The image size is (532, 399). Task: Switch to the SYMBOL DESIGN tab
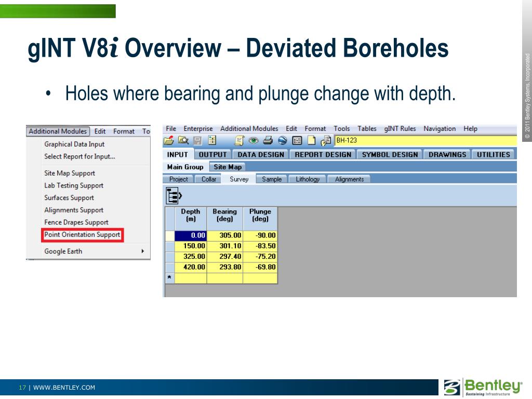(x=390, y=154)
